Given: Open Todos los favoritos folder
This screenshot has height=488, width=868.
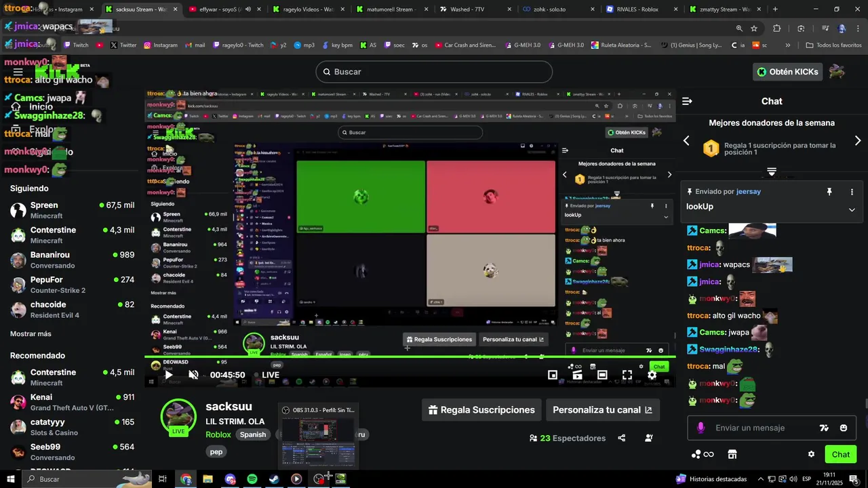Looking at the screenshot, I should click(x=833, y=45).
